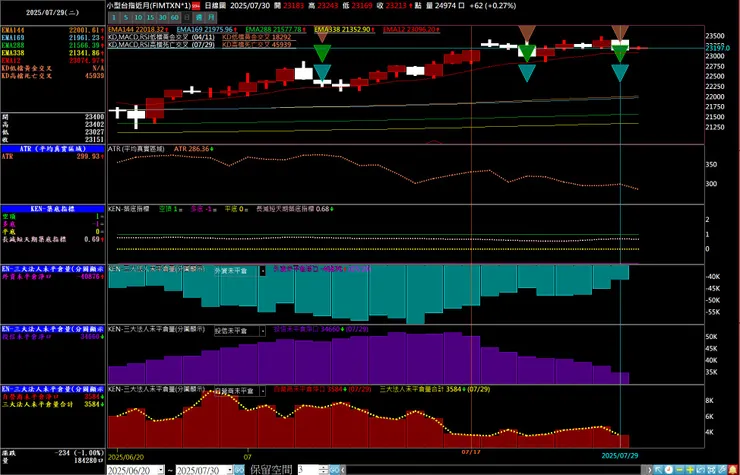Screen dimensions: 740x475
Task: Switch to the 1-minute timeframe
Action: 114,17
